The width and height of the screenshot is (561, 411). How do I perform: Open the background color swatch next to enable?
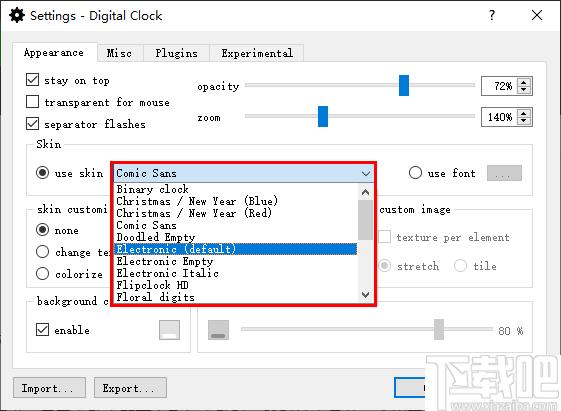coord(170,330)
